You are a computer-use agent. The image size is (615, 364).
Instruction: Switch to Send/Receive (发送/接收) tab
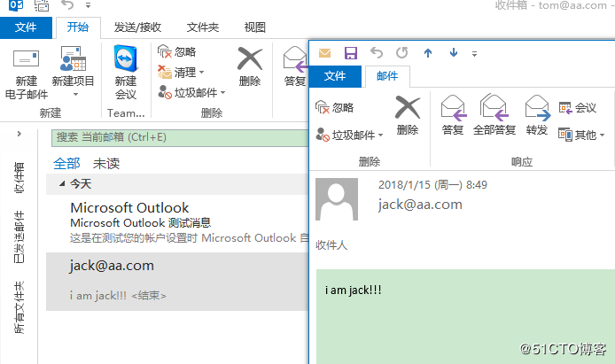[x=136, y=27]
